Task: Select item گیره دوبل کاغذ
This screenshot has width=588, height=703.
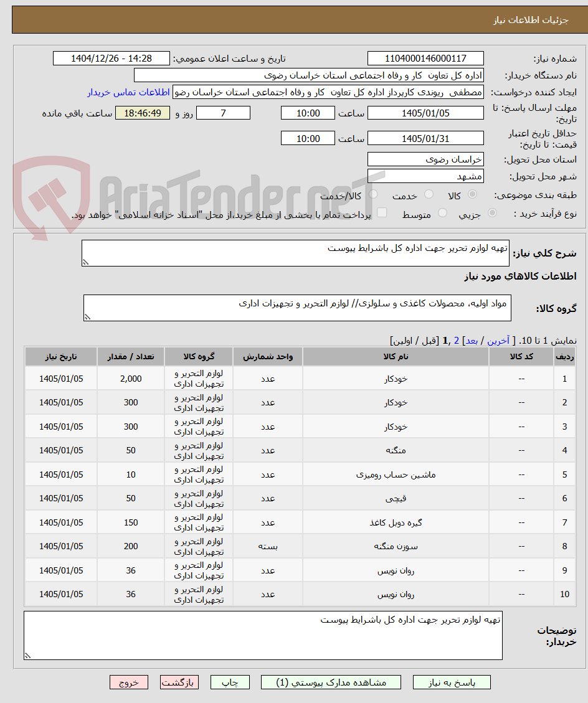Action: point(396,522)
